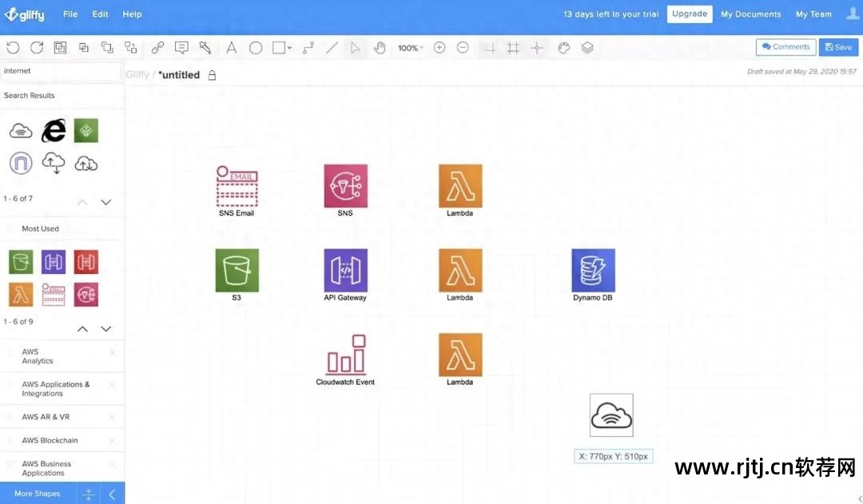Add a popup note with the speech icon
The width and height of the screenshot is (863, 504).
(x=181, y=48)
